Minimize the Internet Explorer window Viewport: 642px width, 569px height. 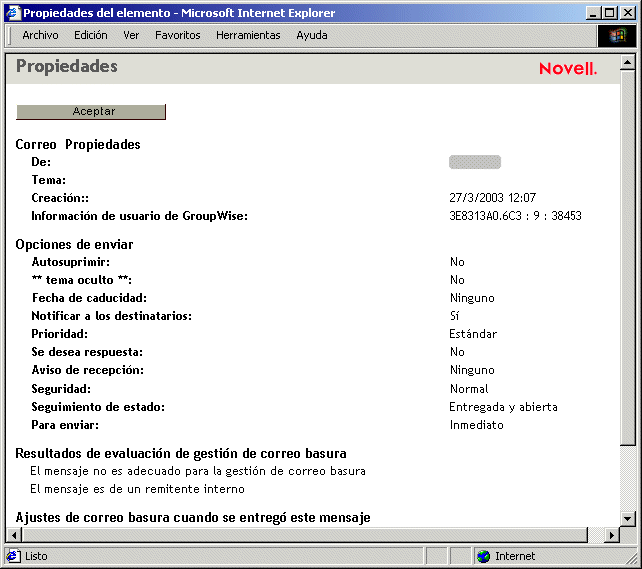pos(593,13)
